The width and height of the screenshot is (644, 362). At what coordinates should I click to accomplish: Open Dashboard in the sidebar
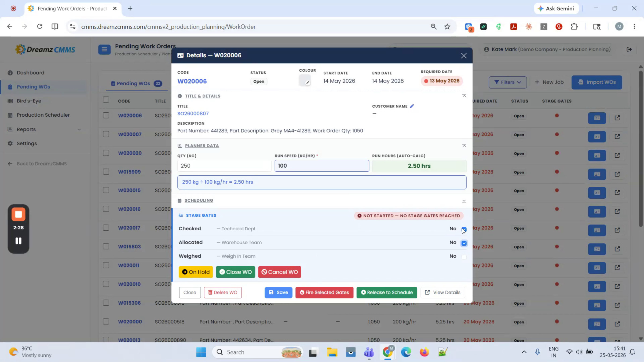coord(30,73)
